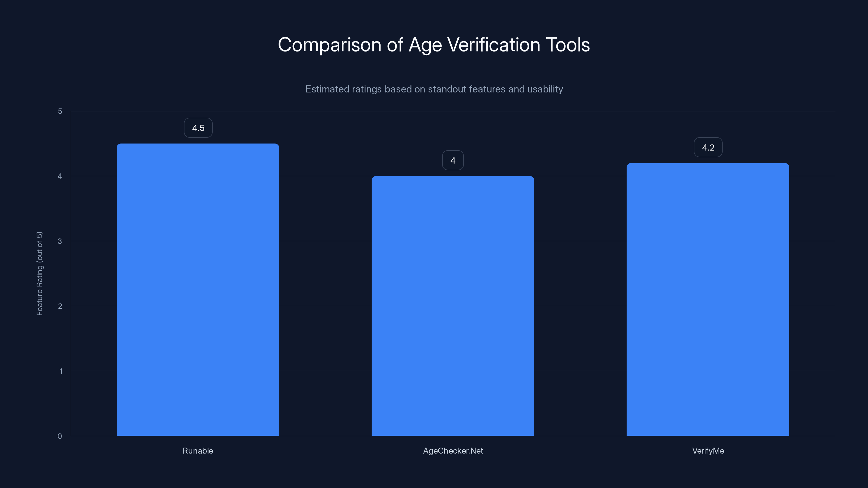Click the VerifyMe axis label
Screen dimensions: 868x488
pyautogui.click(x=708, y=451)
